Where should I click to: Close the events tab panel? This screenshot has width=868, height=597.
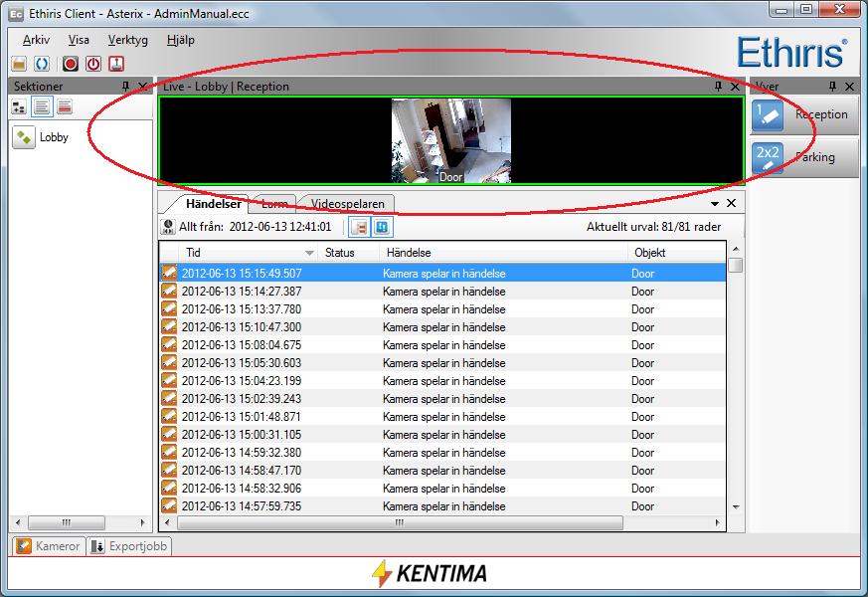pyautogui.click(x=731, y=203)
